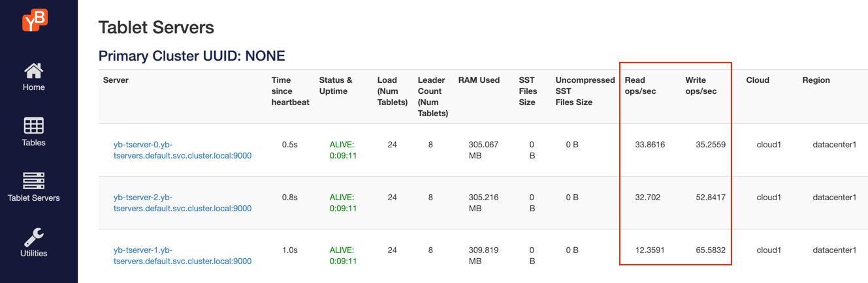Open yb-tserver-0 server link
Viewport: 868px width, 283px height.
tap(182, 150)
